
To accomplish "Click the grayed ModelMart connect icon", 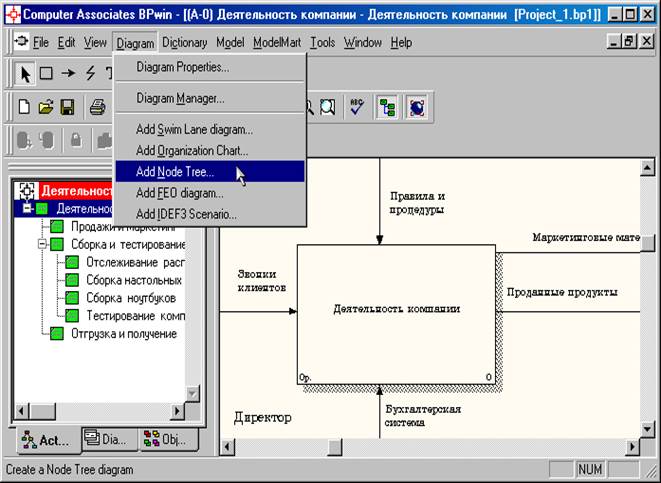I will 24,140.
